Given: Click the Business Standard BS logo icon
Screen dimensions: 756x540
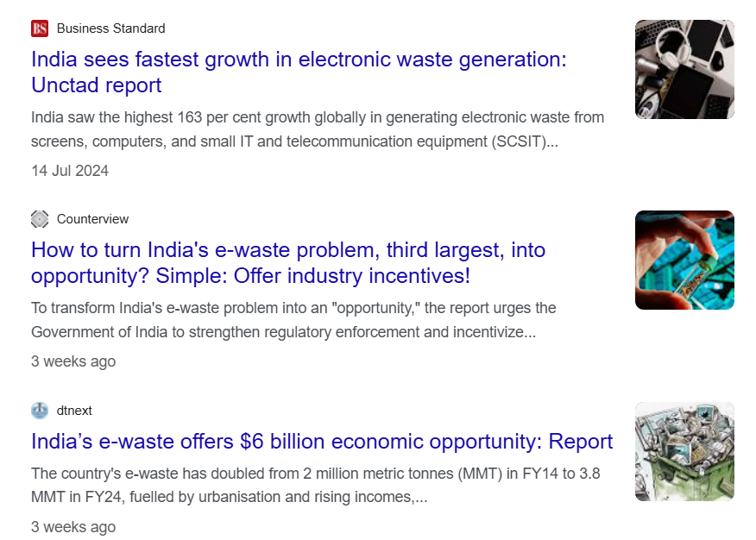Looking at the screenshot, I should (40, 28).
